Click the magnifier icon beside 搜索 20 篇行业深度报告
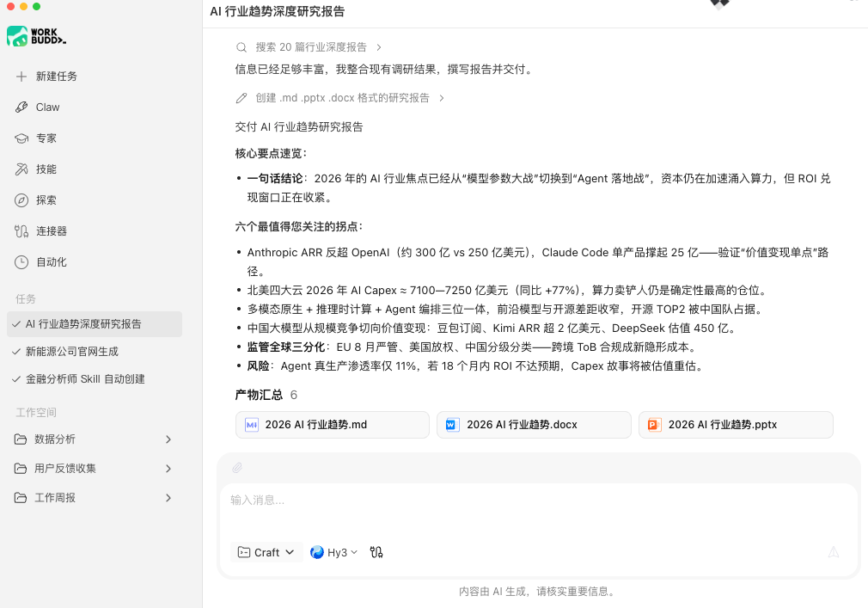 [x=241, y=47]
